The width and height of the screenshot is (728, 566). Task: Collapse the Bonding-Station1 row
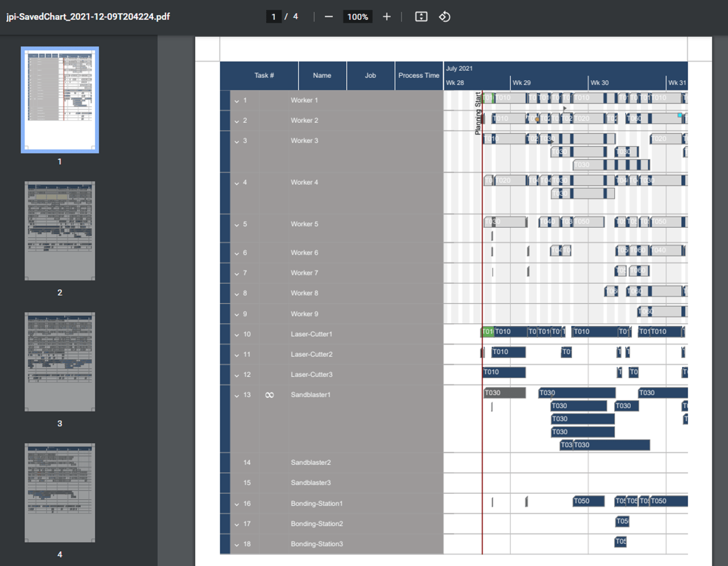(237, 504)
